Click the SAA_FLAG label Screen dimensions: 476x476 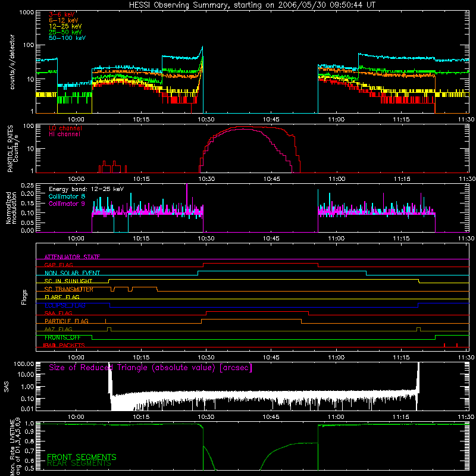pos(58,313)
